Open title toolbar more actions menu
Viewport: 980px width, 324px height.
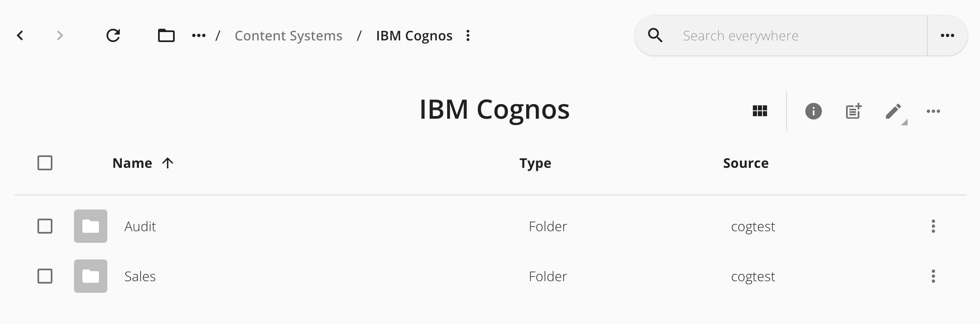(933, 111)
